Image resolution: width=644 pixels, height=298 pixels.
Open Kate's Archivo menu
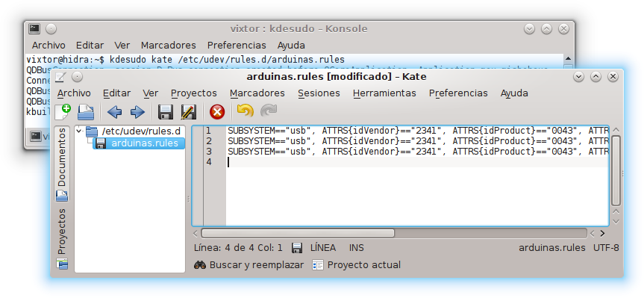coord(74,93)
